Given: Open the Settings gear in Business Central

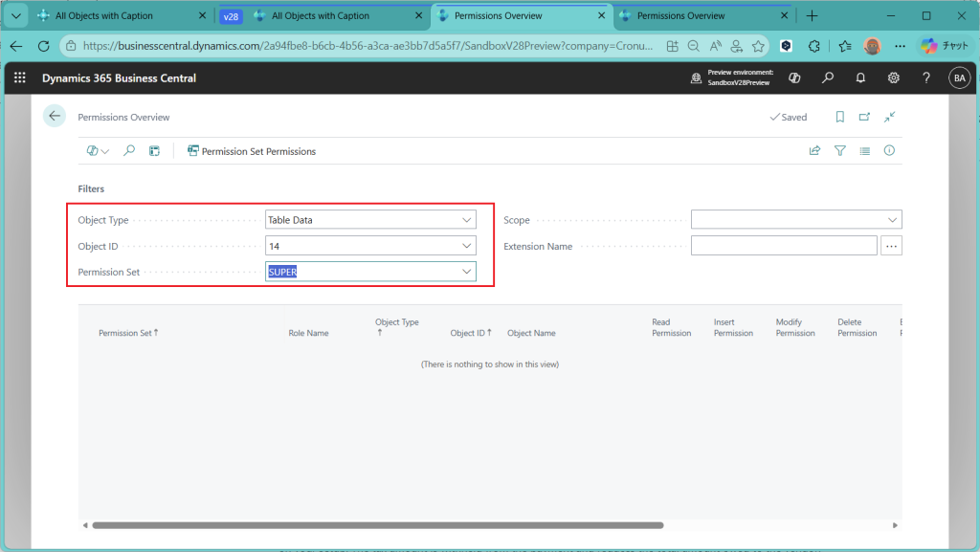Looking at the screenshot, I should click(893, 78).
